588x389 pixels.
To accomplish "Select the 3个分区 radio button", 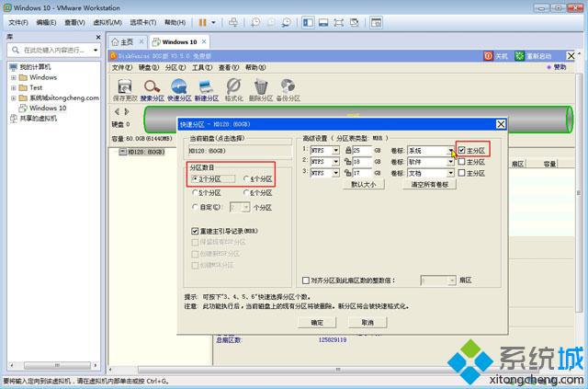I will tap(195, 178).
